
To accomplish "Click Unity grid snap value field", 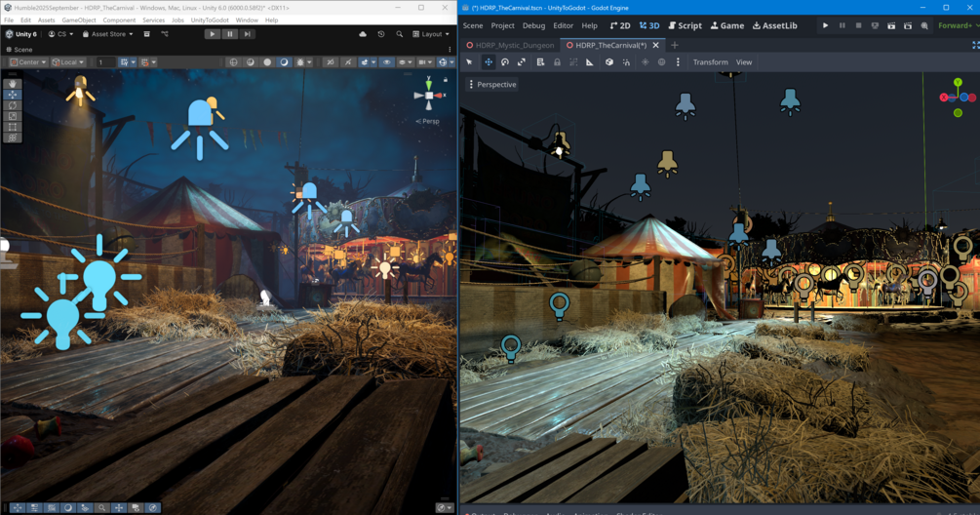I will [x=105, y=62].
